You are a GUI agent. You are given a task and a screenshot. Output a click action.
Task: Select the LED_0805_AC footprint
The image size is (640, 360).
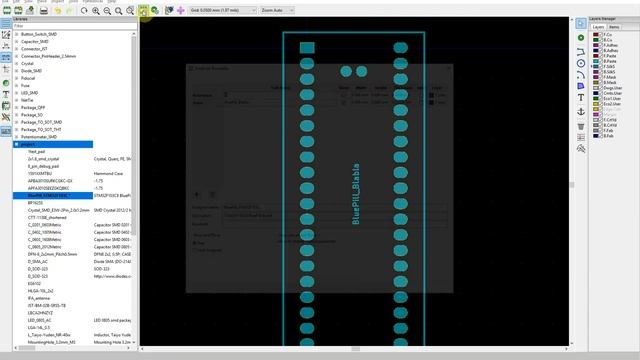pos(40,320)
